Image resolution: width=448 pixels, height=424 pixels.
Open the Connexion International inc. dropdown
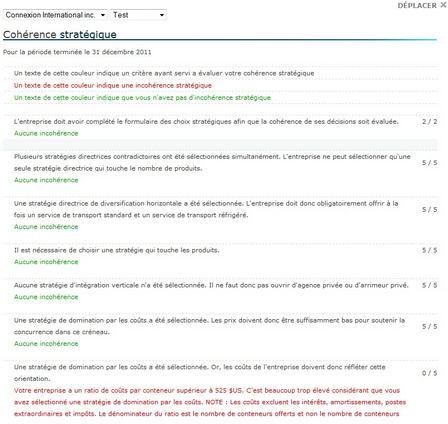(x=55, y=15)
